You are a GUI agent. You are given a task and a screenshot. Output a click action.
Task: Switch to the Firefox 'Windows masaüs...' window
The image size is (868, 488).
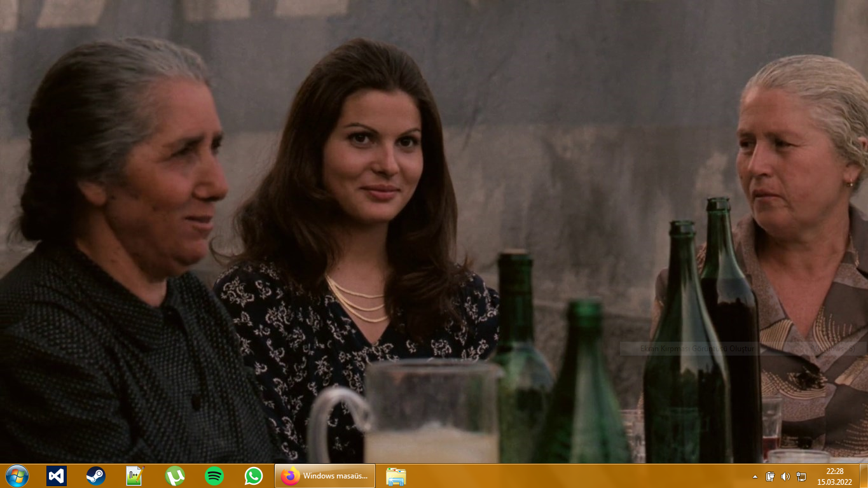pos(325,476)
